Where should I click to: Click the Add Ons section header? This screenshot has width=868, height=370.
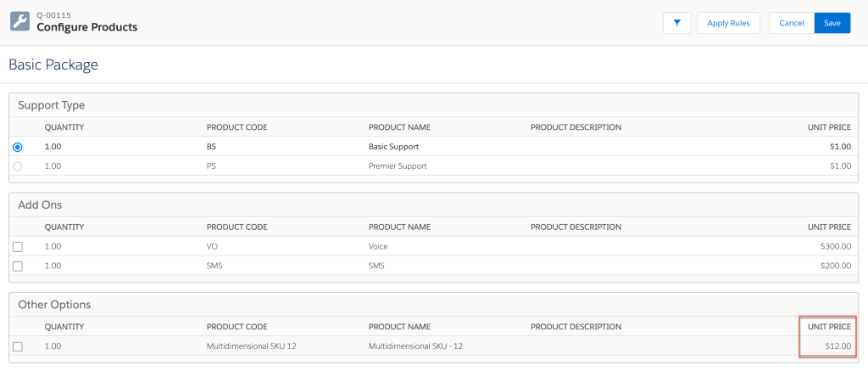pyautogui.click(x=40, y=205)
